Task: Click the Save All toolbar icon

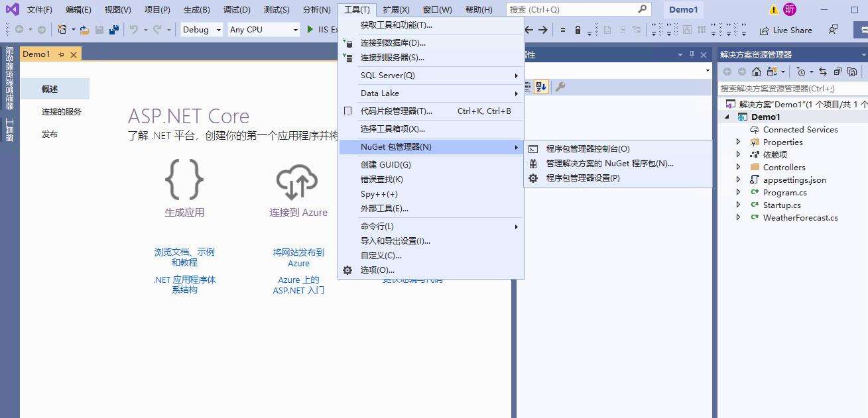Action: pyautogui.click(x=114, y=30)
